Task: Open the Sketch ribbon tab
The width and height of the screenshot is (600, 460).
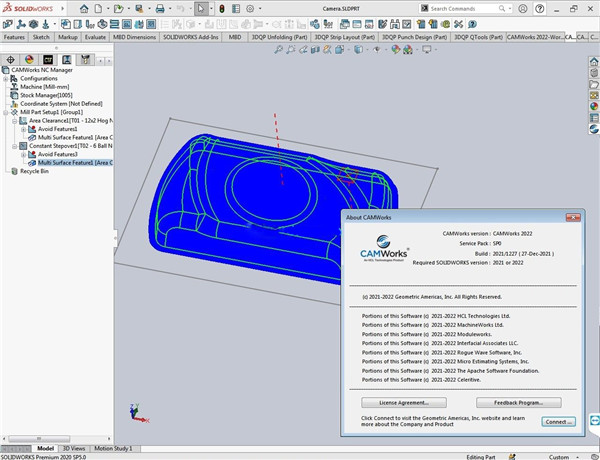Action: (41, 37)
